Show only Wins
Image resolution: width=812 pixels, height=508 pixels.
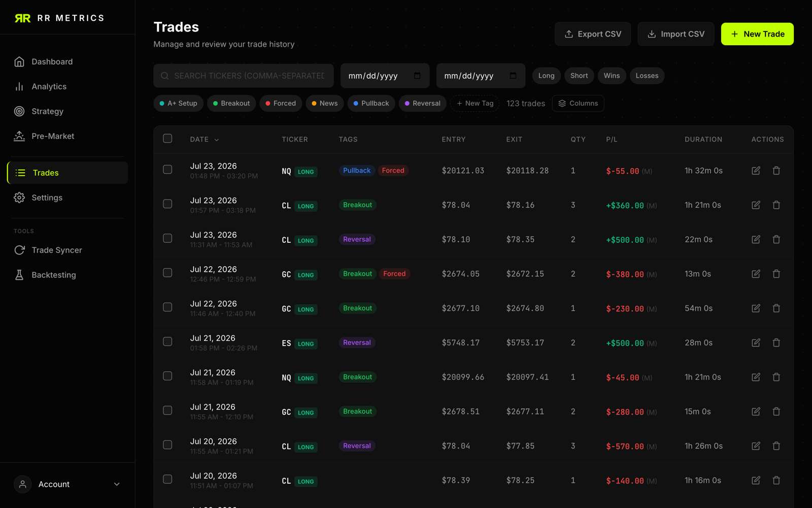click(612, 76)
